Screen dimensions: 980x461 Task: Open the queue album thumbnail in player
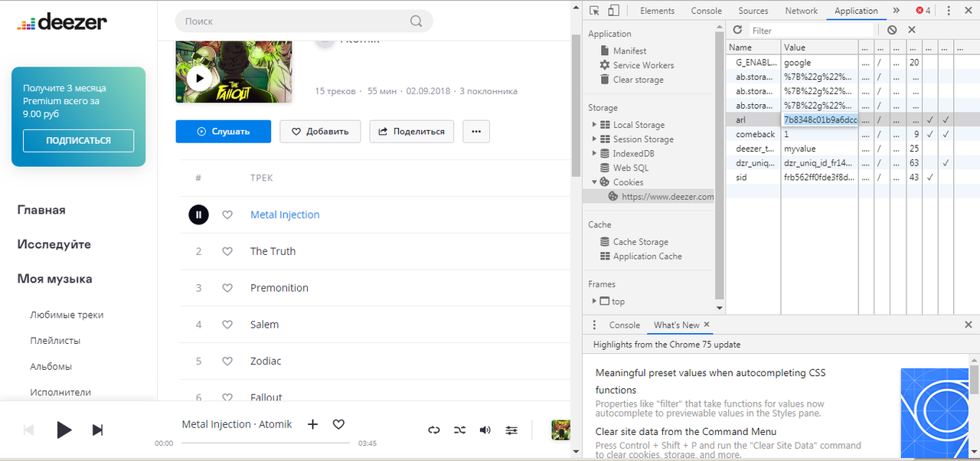(560, 430)
